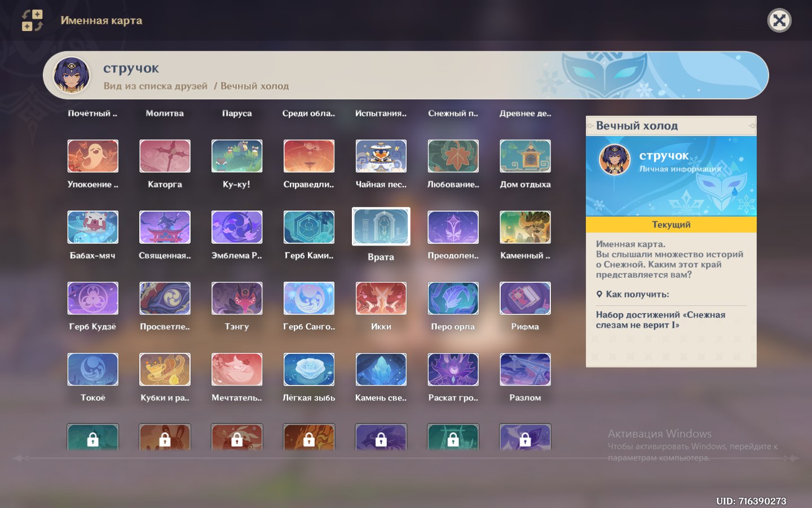
Task: Click the Вид из списка друзей text
Action: (156, 86)
